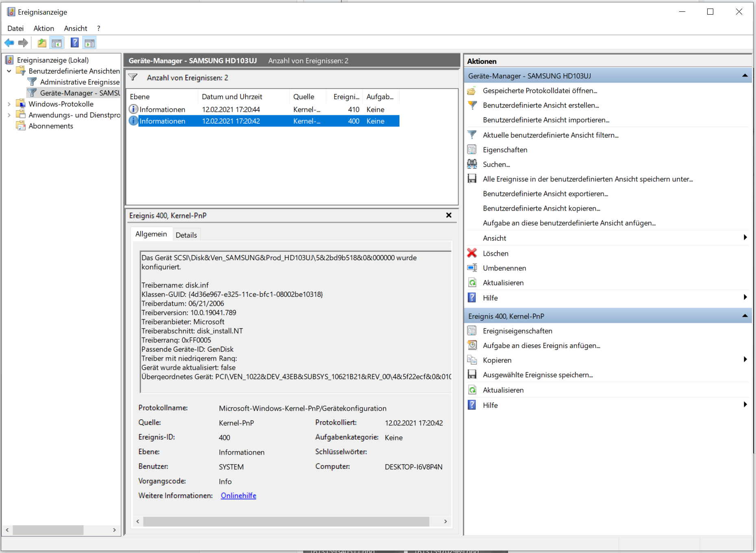Click the create custom view funnel icon

click(x=472, y=105)
